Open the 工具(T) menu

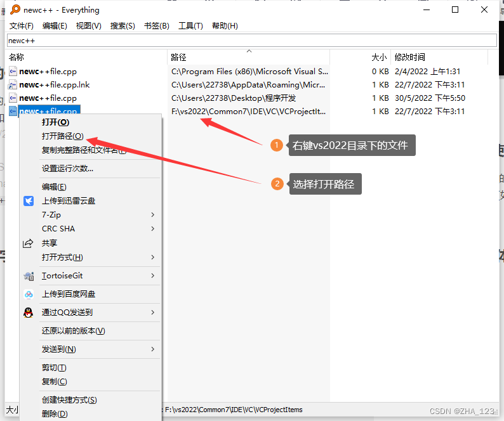(x=190, y=26)
